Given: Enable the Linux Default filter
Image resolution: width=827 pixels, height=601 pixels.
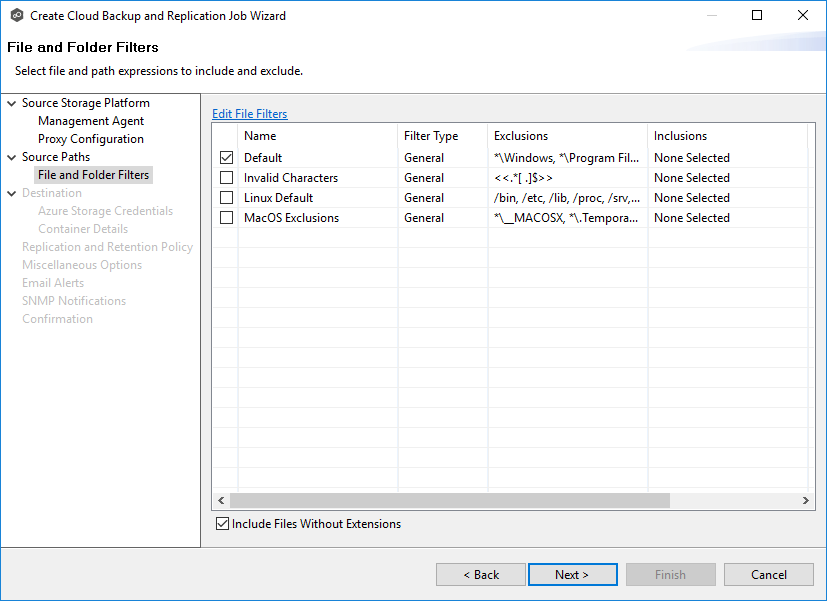Looking at the screenshot, I should pyautogui.click(x=227, y=197).
